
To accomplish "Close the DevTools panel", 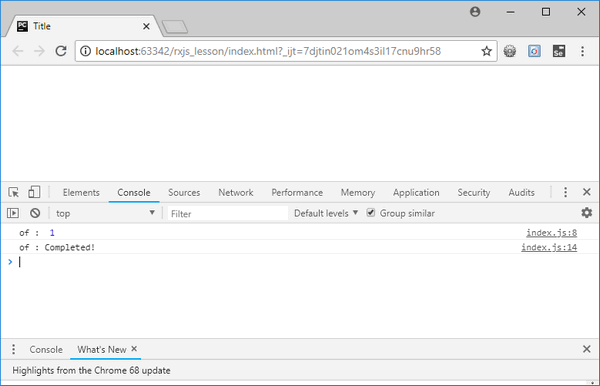I will 587,192.
